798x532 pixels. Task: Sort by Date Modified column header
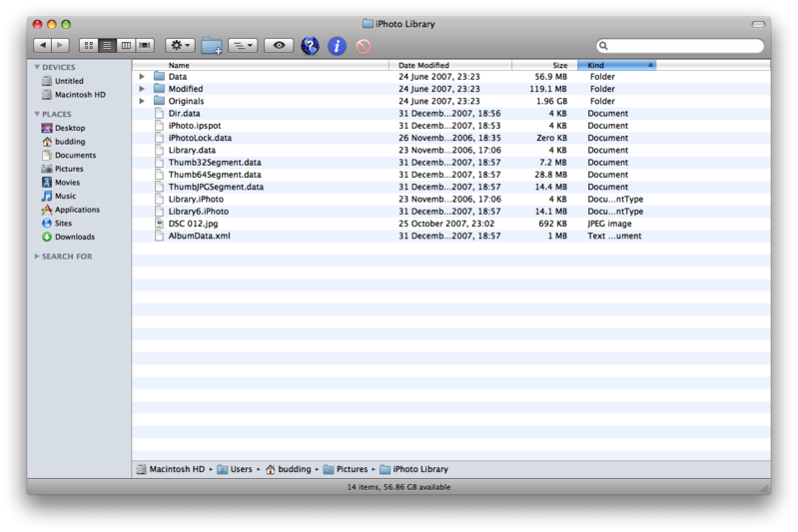click(x=450, y=65)
